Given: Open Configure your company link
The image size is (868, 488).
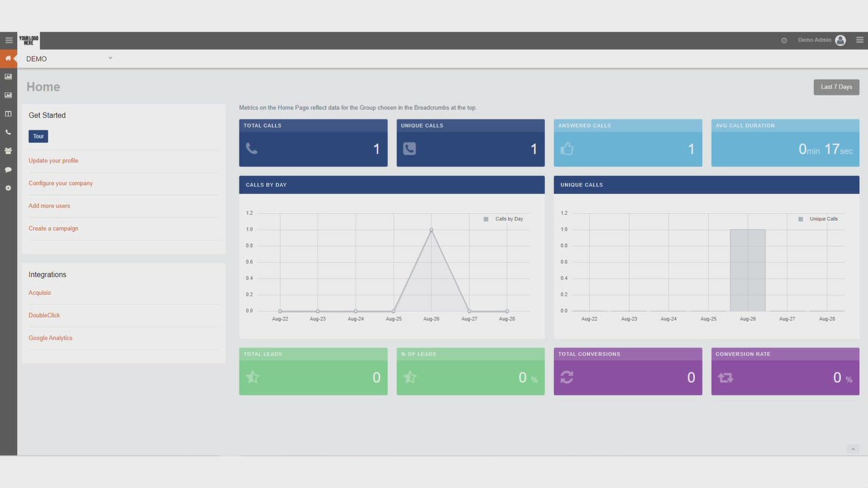Looking at the screenshot, I should click(x=60, y=183).
